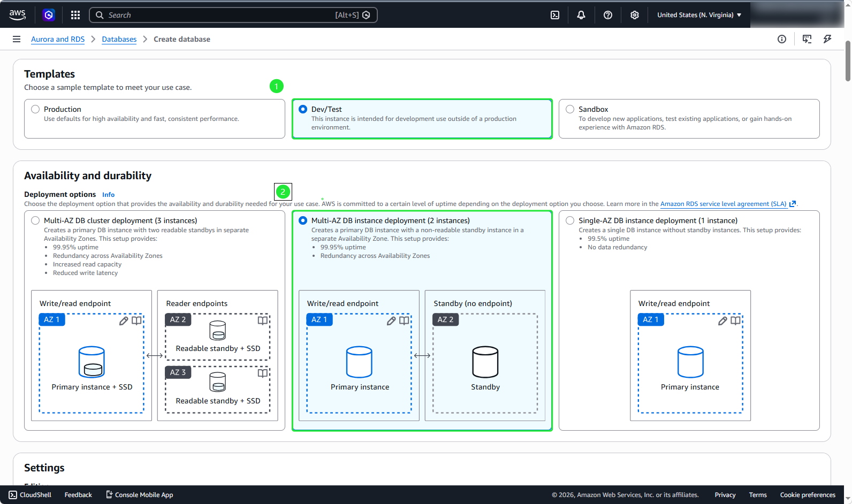
Task: Click the Availability and durability heading
Action: click(88, 175)
